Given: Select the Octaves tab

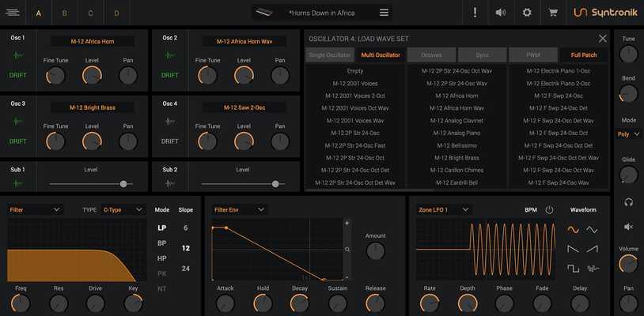Looking at the screenshot, I should pos(431,55).
